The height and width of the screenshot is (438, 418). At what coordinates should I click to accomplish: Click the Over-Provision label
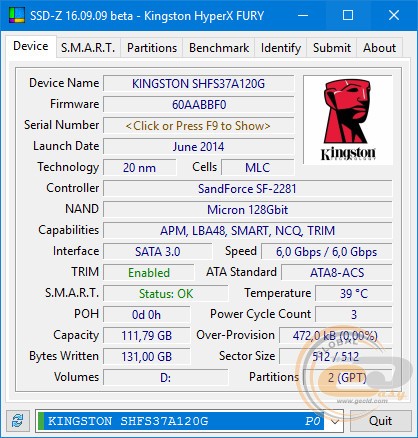235,335
